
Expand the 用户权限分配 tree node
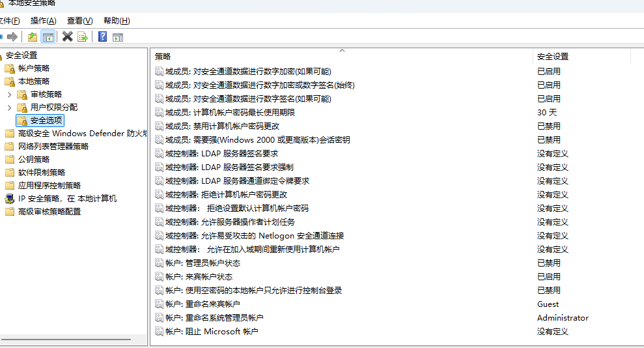[x=10, y=108]
